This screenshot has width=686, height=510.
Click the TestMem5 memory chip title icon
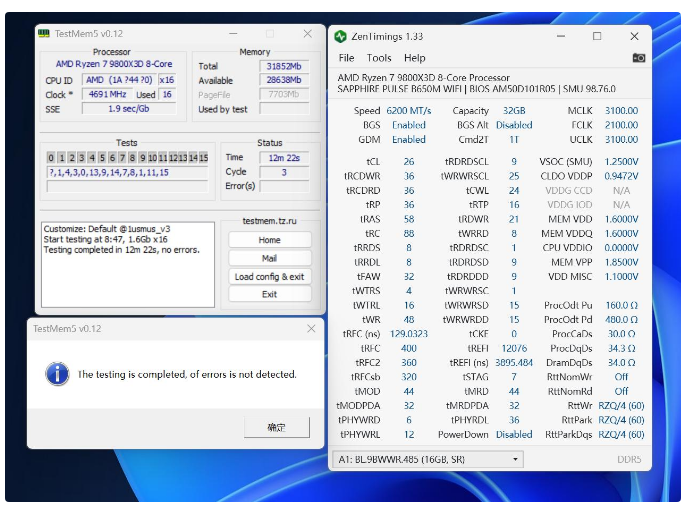click(44, 33)
